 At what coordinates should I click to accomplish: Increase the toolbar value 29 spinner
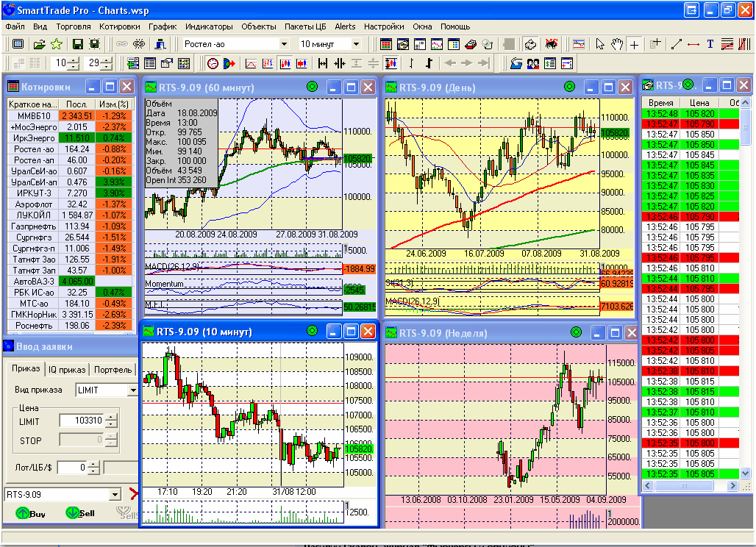click(107, 60)
